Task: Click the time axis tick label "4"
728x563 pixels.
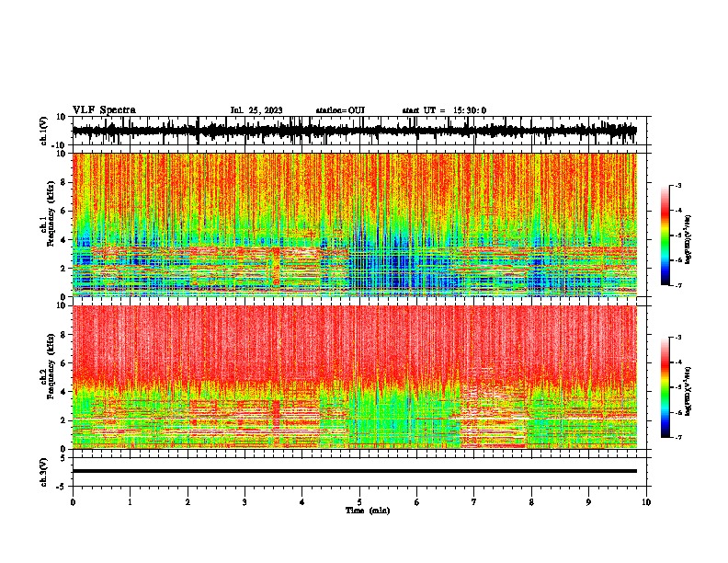Action: [302, 502]
